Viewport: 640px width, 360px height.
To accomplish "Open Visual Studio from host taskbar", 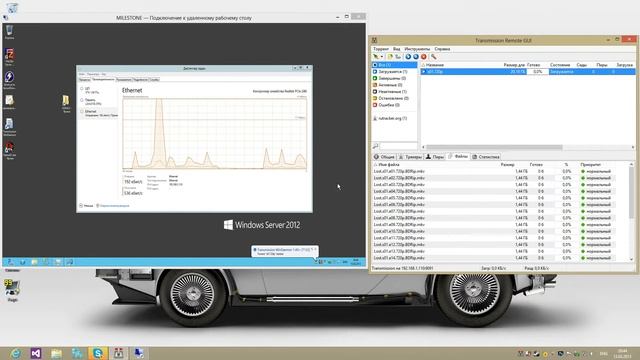I will pyautogui.click(x=36, y=353).
